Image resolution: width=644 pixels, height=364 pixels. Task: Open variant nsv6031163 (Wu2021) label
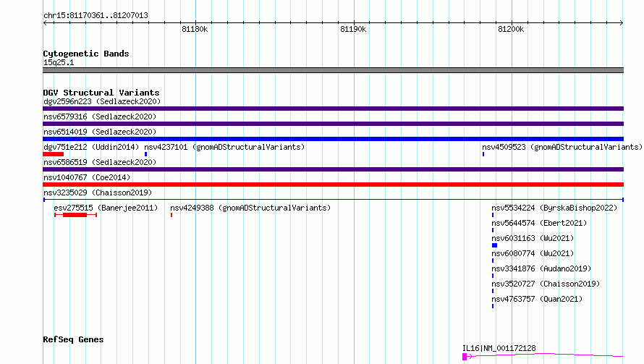(x=533, y=238)
